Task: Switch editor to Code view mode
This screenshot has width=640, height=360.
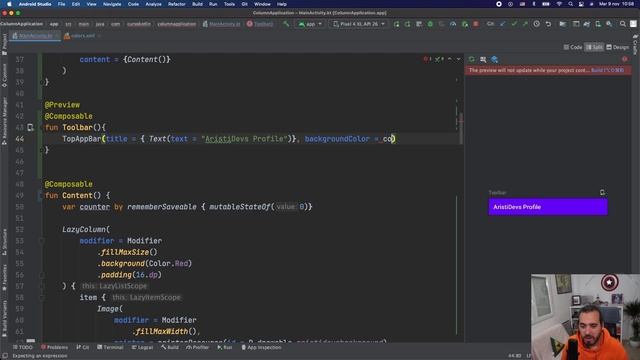Action: coord(573,47)
